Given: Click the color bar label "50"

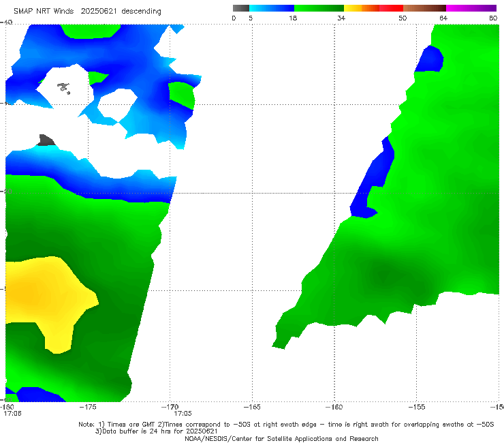Looking at the screenshot, I should (403, 18).
